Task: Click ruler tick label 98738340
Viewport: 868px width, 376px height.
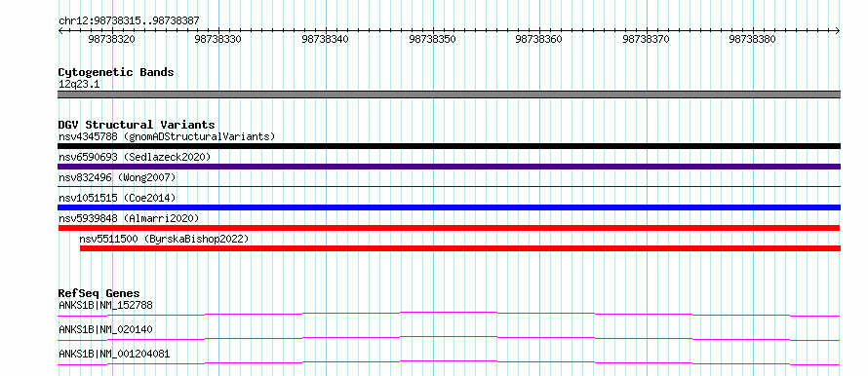Action: pyautogui.click(x=325, y=40)
